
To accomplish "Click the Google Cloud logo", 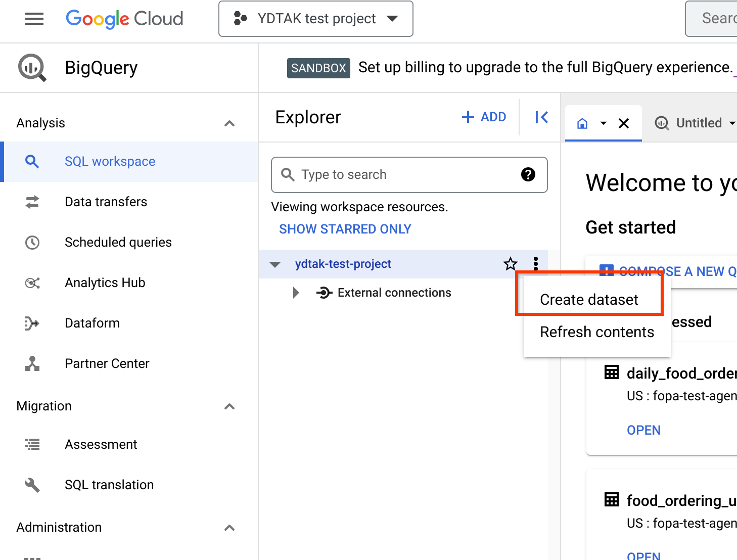I will [124, 19].
